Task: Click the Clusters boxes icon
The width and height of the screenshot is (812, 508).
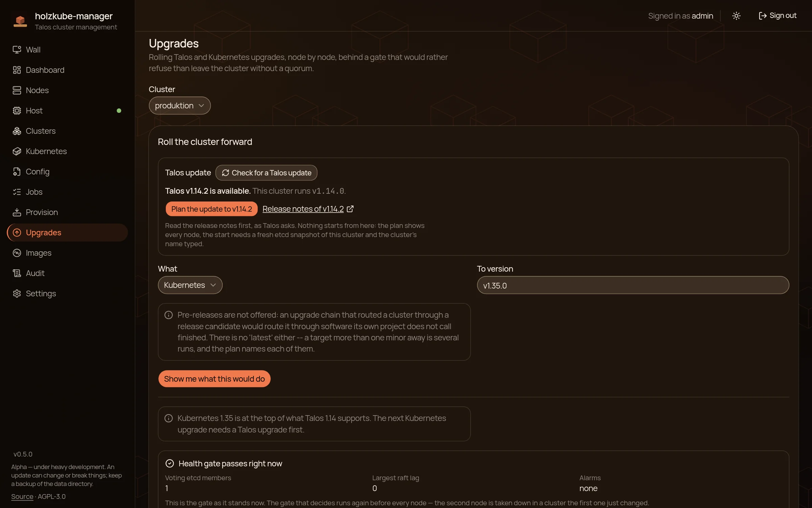Action: (17, 131)
